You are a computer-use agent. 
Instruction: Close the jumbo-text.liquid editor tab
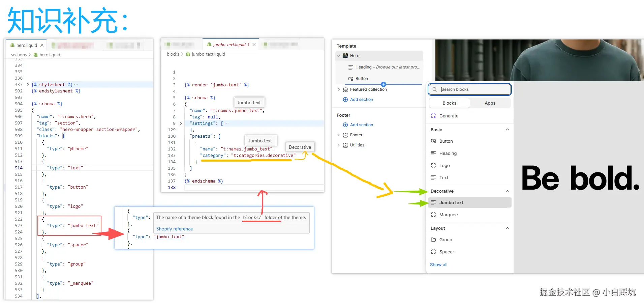coord(254,45)
